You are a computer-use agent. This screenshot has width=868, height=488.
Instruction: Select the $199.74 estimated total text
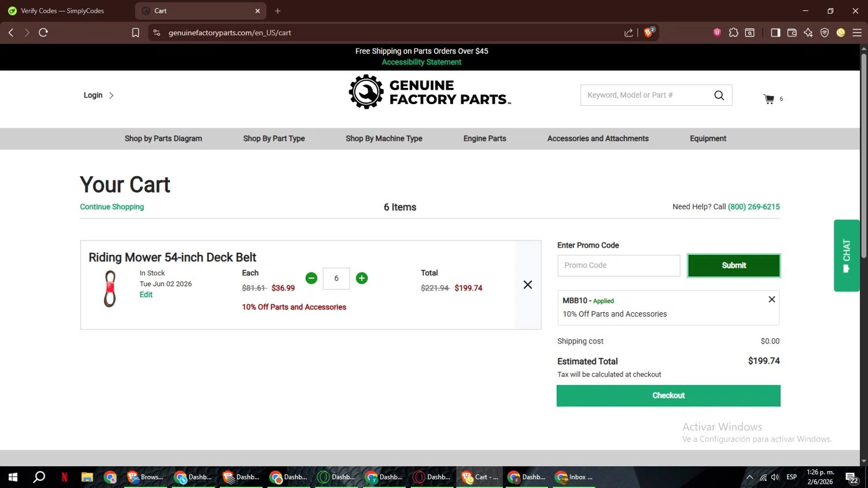point(764,361)
